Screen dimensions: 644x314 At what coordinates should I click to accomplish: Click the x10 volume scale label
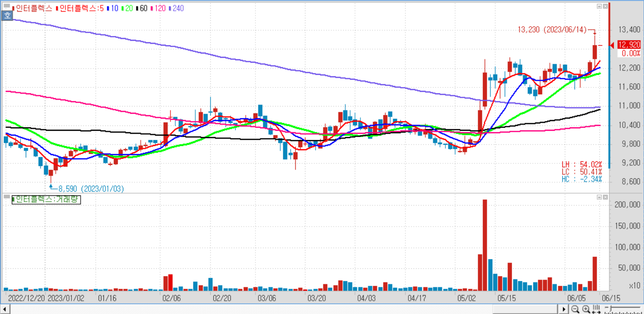pos(634,285)
